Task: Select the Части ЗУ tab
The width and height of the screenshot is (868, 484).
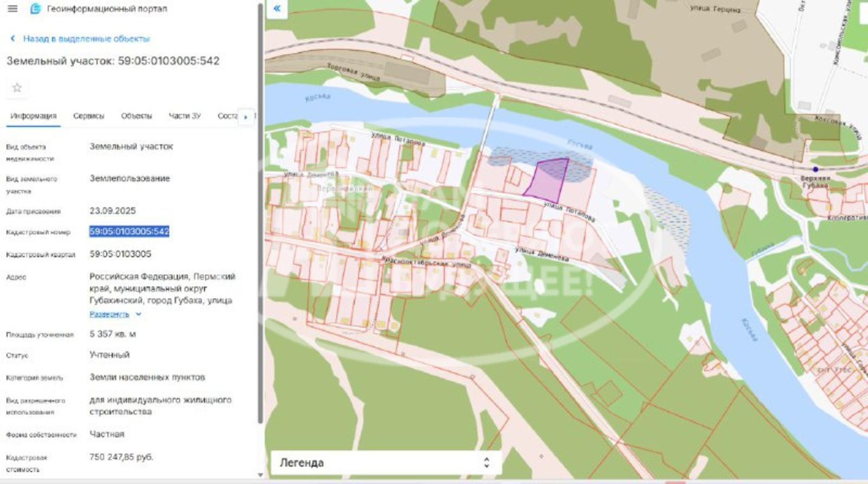Action: click(x=184, y=116)
